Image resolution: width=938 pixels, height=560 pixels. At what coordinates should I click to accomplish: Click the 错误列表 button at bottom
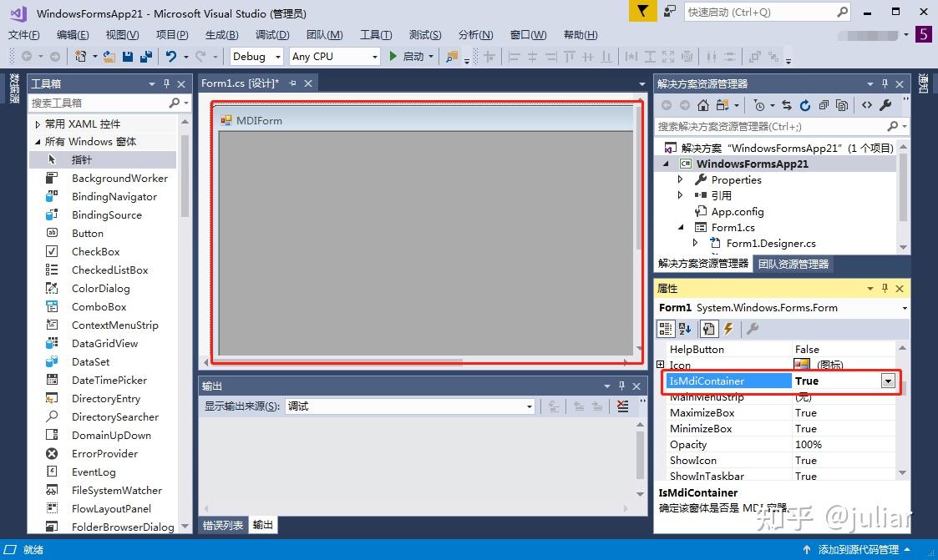(x=223, y=525)
